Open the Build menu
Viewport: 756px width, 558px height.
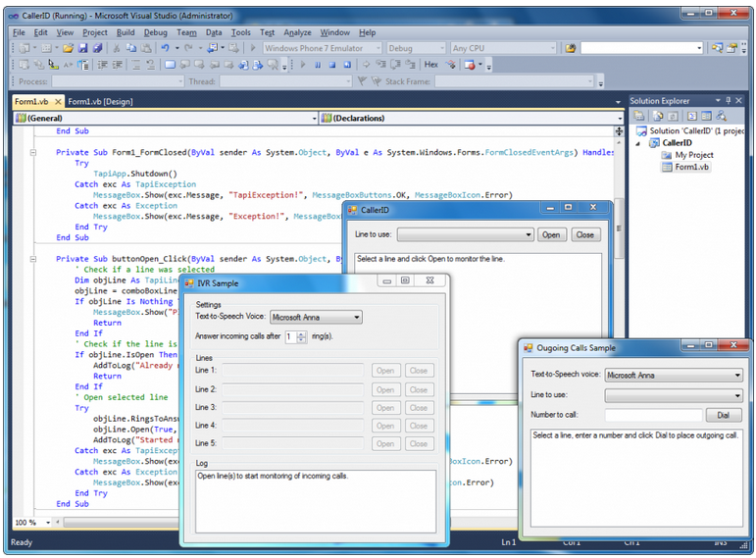[x=126, y=32]
